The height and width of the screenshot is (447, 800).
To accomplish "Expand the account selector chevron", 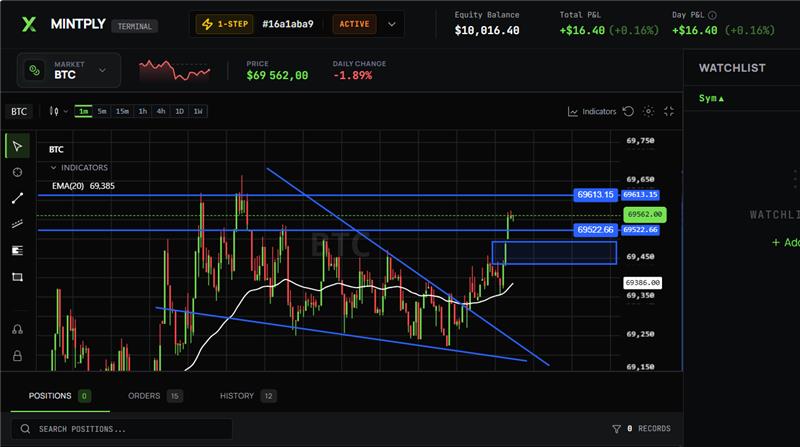I will 391,24.
